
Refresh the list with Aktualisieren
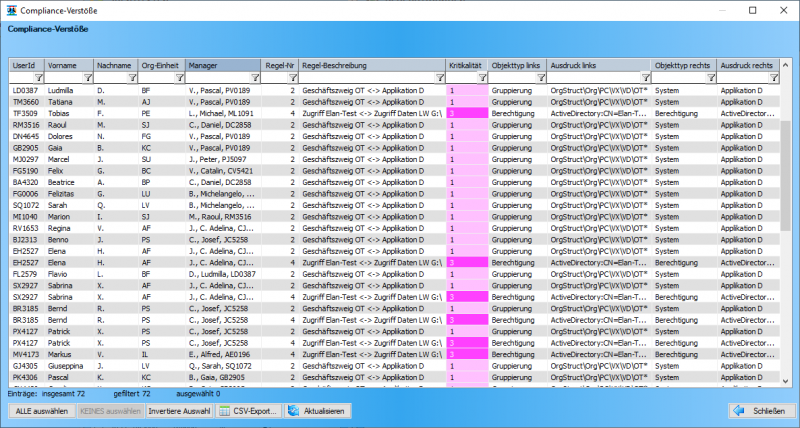pos(317,411)
